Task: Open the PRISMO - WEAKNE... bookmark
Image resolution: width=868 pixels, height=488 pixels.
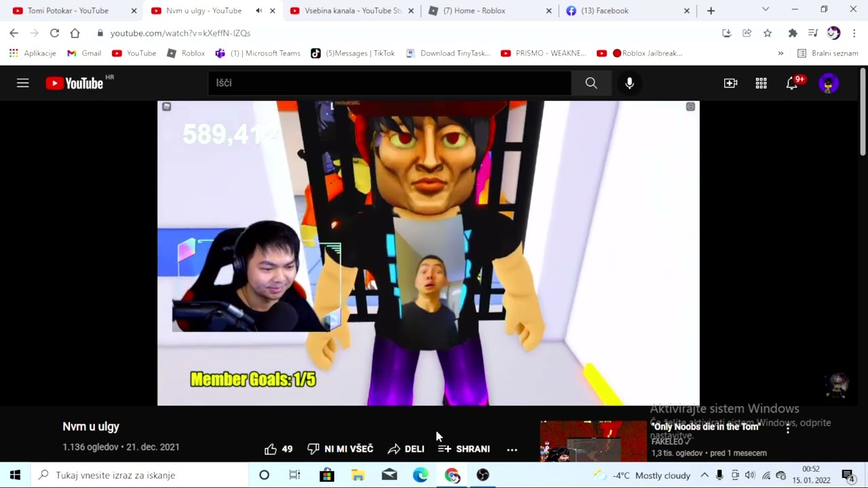Action: click(x=543, y=53)
